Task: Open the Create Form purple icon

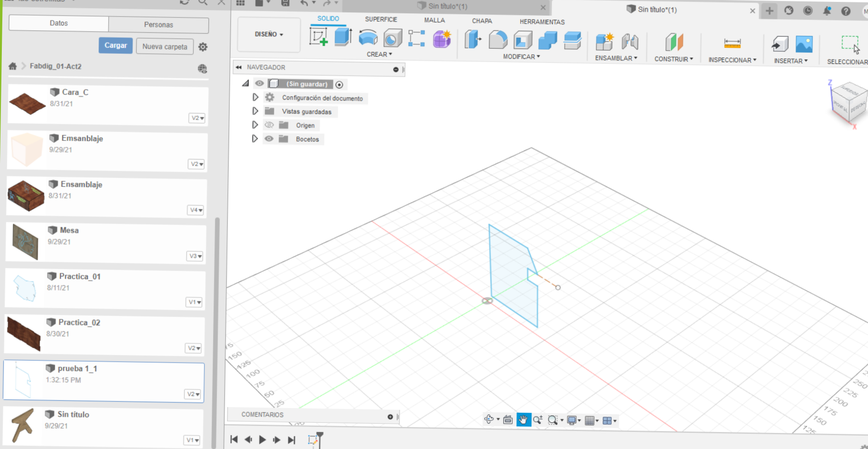Action: tap(442, 39)
